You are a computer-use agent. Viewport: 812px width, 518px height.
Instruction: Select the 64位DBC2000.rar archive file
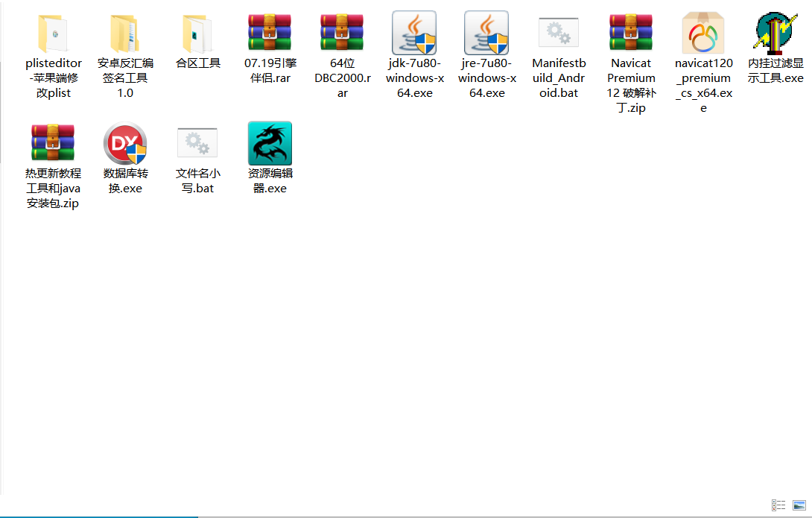(342, 34)
